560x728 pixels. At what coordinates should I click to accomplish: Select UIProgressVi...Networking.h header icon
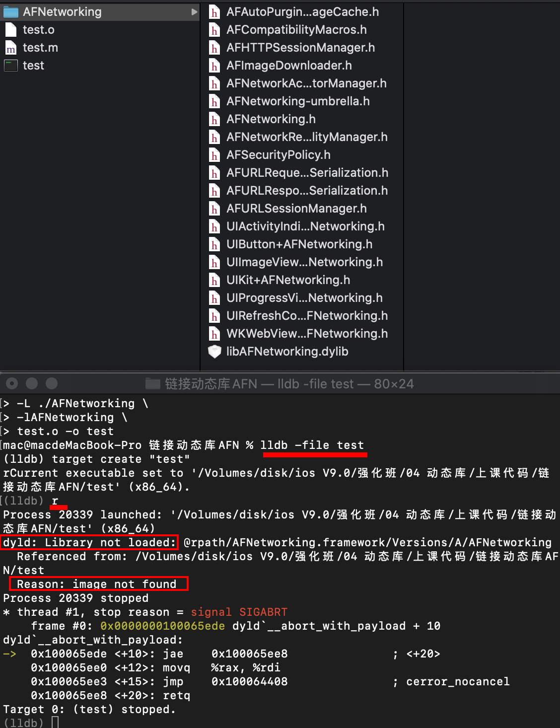pos(214,298)
